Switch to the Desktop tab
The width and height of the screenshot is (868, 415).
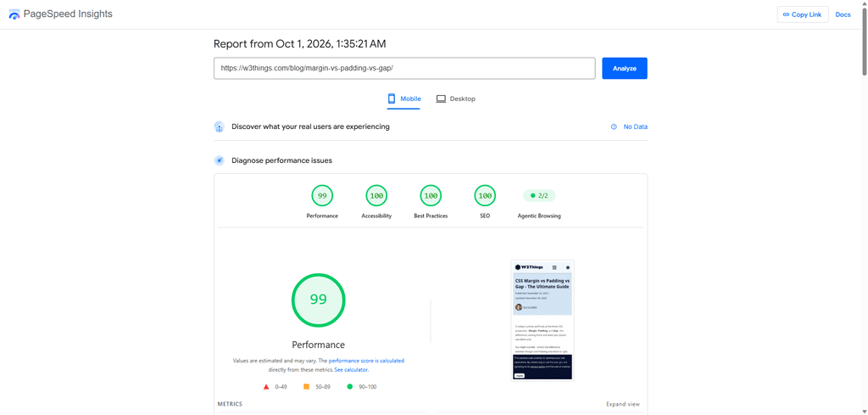[x=455, y=98]
